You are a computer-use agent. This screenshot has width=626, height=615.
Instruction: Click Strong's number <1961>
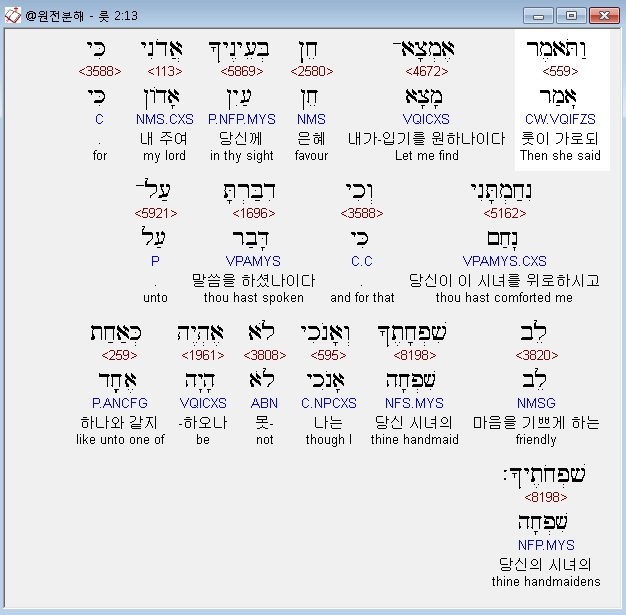pyautogui.click(x=203, y=355)
